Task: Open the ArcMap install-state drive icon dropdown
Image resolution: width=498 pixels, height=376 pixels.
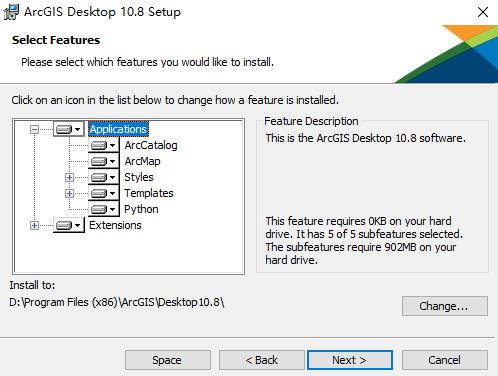Action: pyautogui.click(x=103, y=161)
